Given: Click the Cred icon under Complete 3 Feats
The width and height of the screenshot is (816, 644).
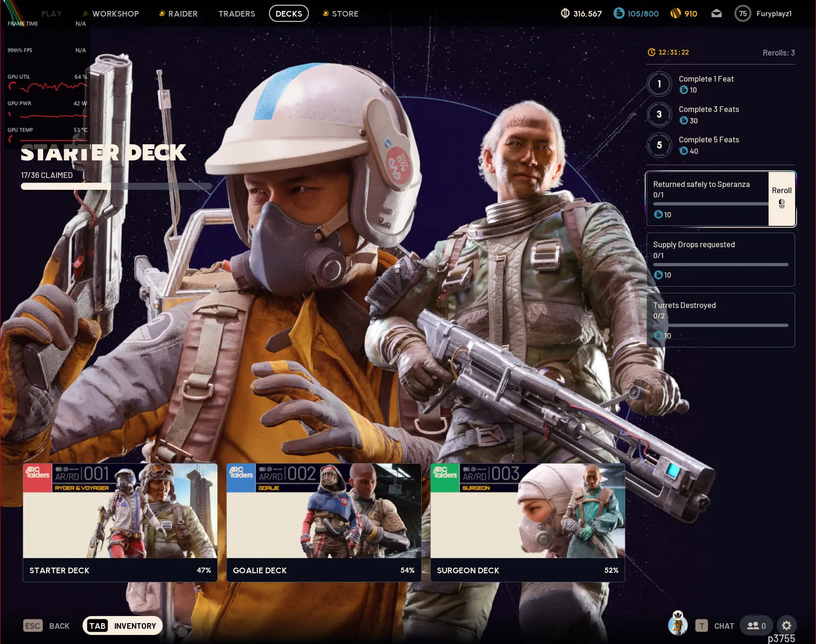Looking at the screenshot, I should tap(684, 121).
